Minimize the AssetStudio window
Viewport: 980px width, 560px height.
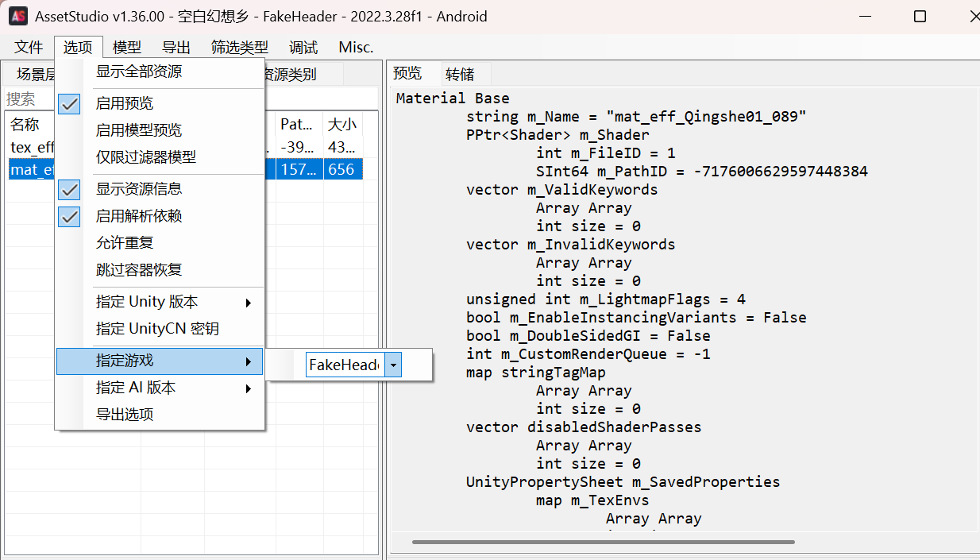pyautogui.click(x=866, y=16)
